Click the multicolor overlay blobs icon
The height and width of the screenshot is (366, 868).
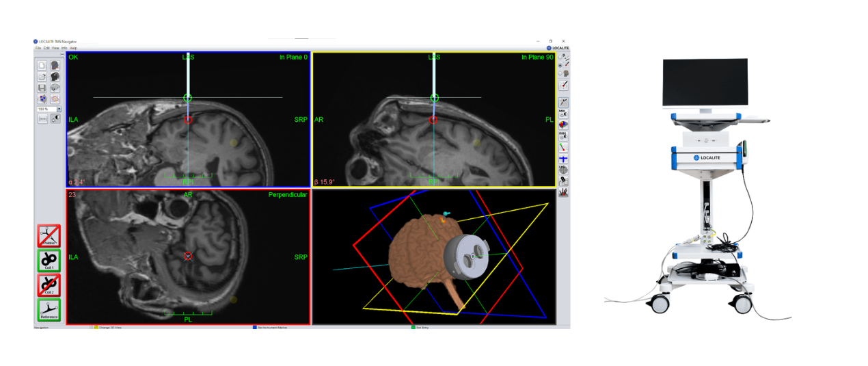(x=564, y=125)
